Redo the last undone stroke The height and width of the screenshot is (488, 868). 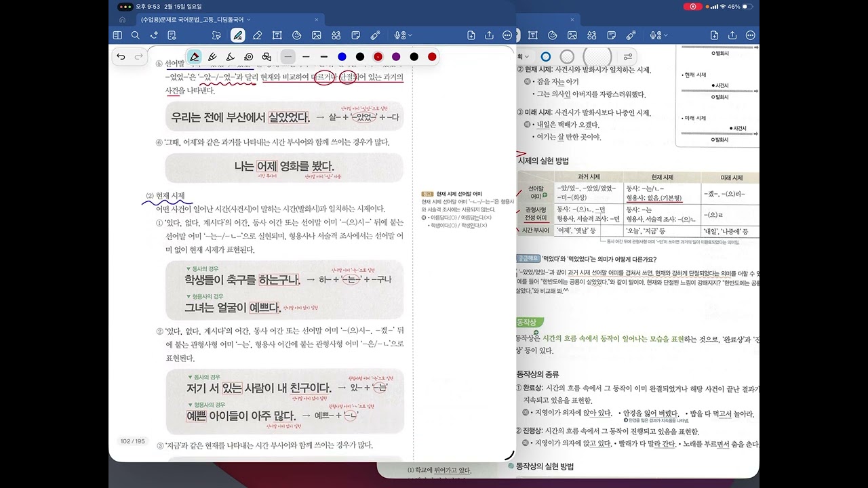(x=139, y=57)
